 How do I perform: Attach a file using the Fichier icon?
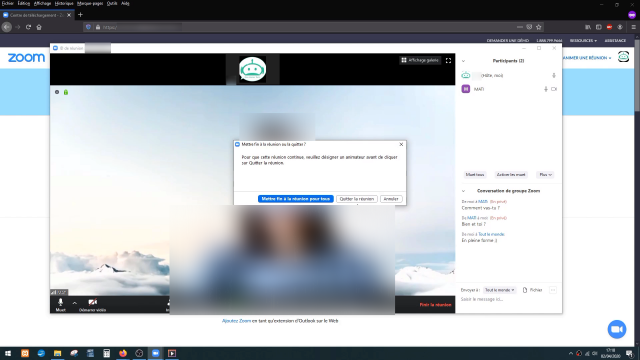[x=525, y=290]
